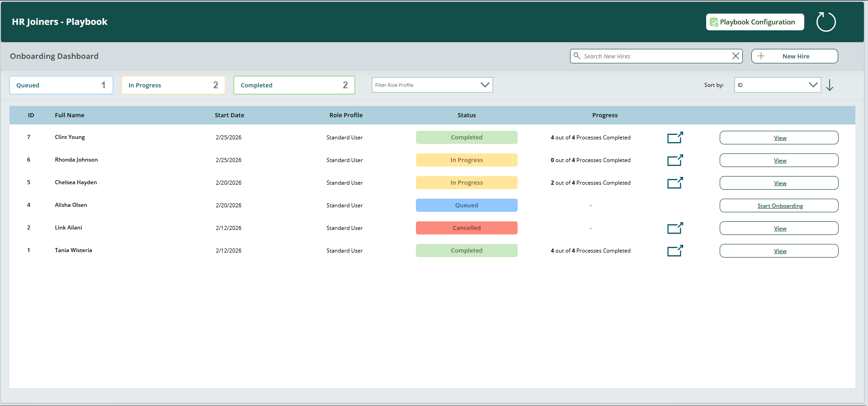Viewport: 868px width, 406px height.
Task: Open external link icon for Clint Young
Action: [675, 138]
